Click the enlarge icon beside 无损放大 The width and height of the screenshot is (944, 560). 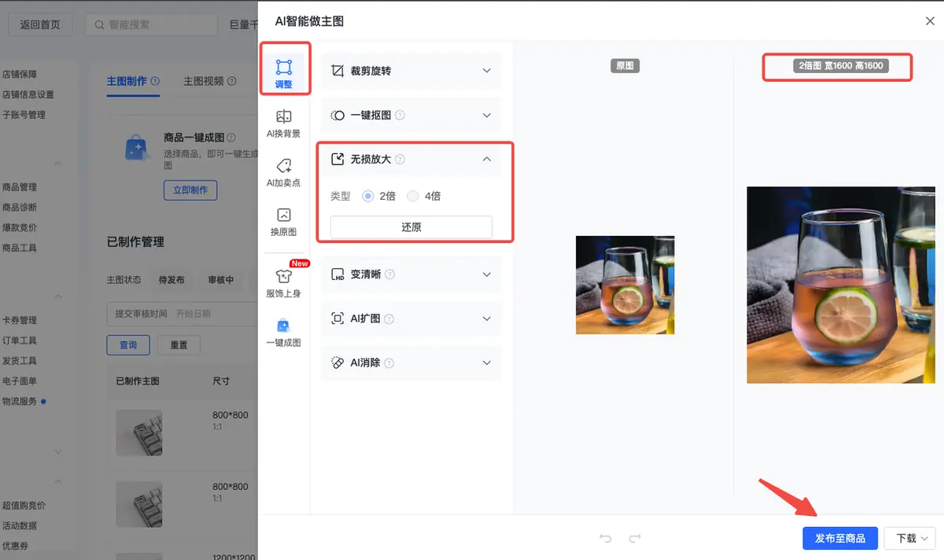pyautogui.click(x=337, y=159)
